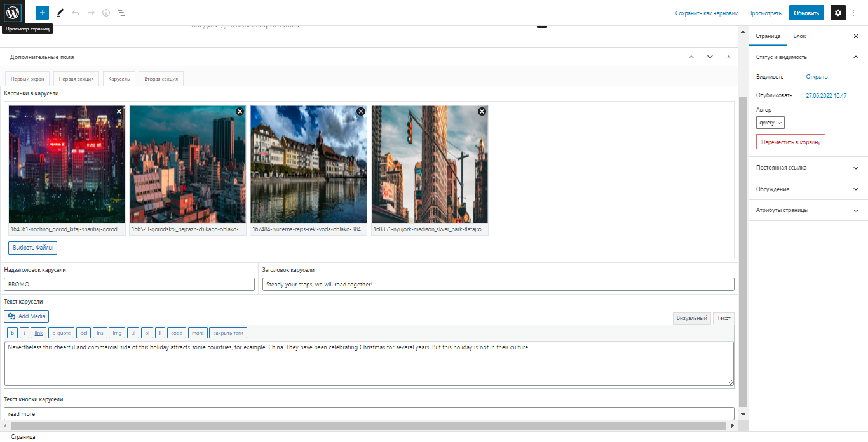This screenshot has width=868, height=442.
Task: Open the Страница sidebar tab
Action: pyautogui.click(x=768, y=36)
